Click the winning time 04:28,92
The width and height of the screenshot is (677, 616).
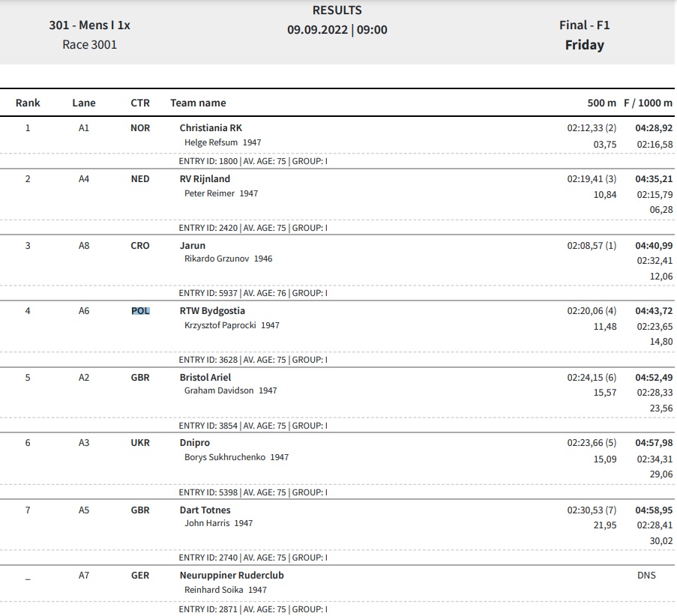(x=654, y=128)
